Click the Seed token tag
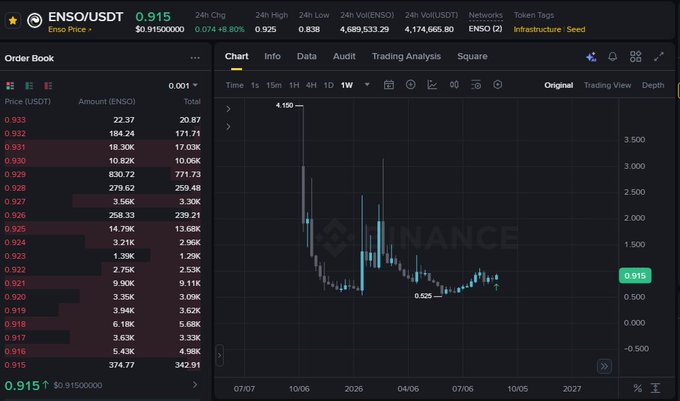 click(575, 29)
